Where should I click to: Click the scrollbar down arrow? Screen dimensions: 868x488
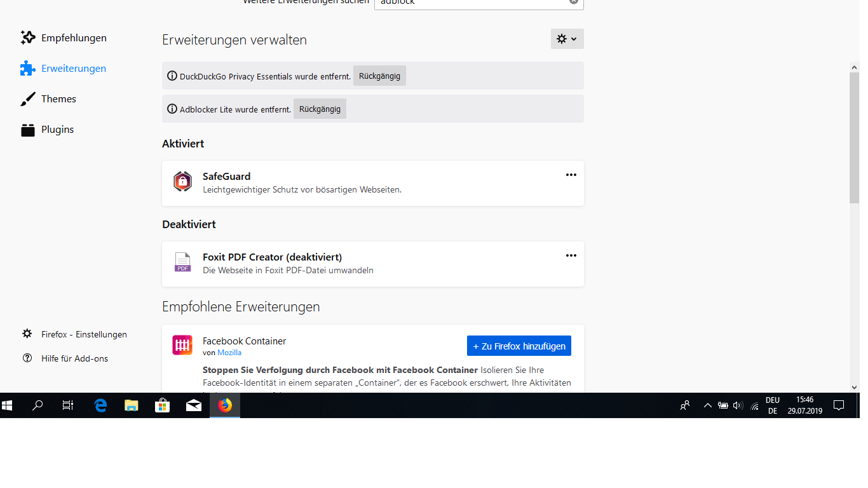tap(854, 386)
